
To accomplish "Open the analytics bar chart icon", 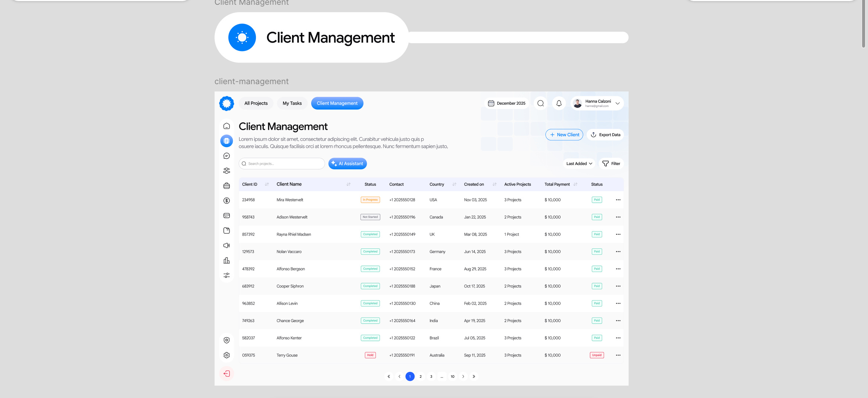I will [227, 260].
